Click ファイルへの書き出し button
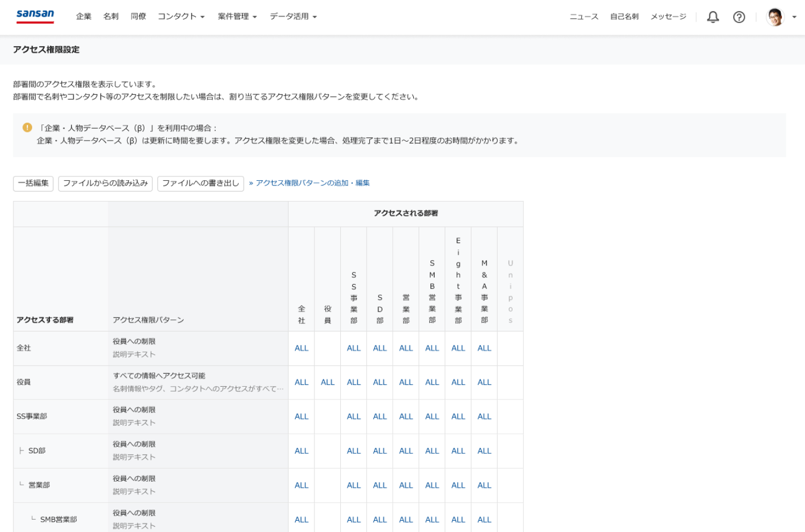The image size is (805, 532). point(201,183)
